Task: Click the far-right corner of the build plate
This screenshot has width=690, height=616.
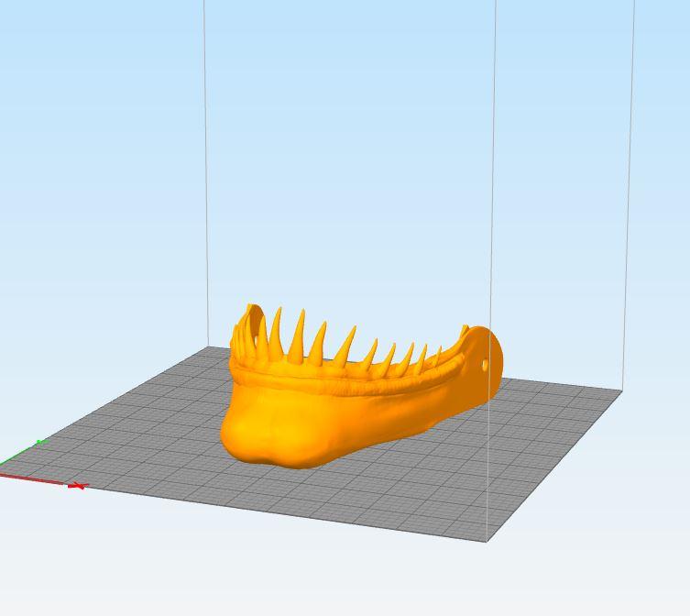Action: pyautogui.click(x=622, y=391)
